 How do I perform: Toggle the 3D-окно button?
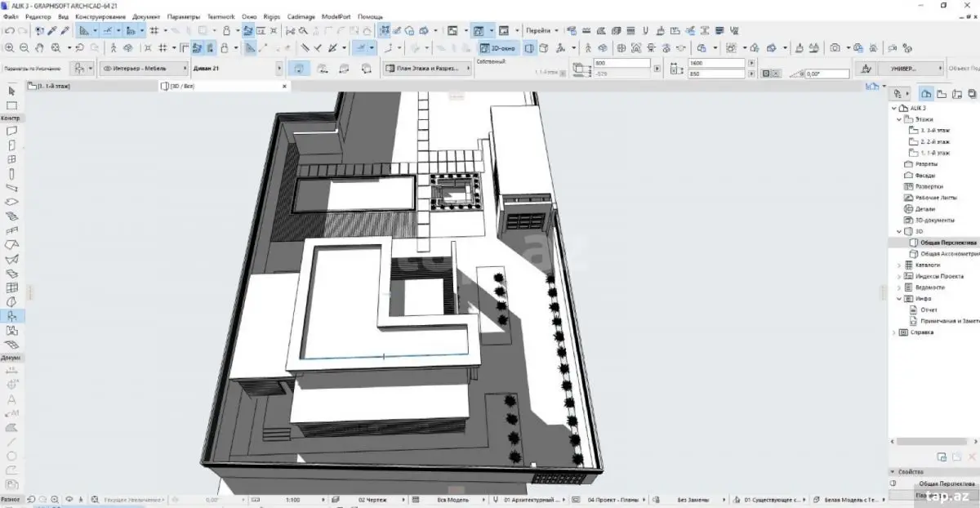click(x=497, y=48)
